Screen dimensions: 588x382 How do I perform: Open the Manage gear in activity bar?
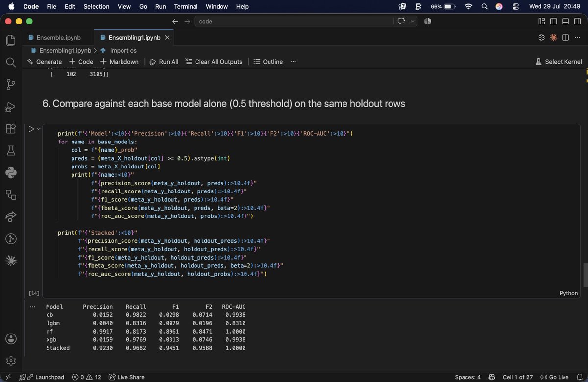click(x=11, y=361)
